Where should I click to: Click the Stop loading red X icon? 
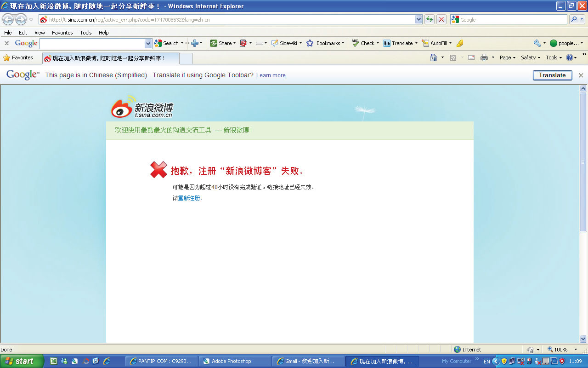441,19
